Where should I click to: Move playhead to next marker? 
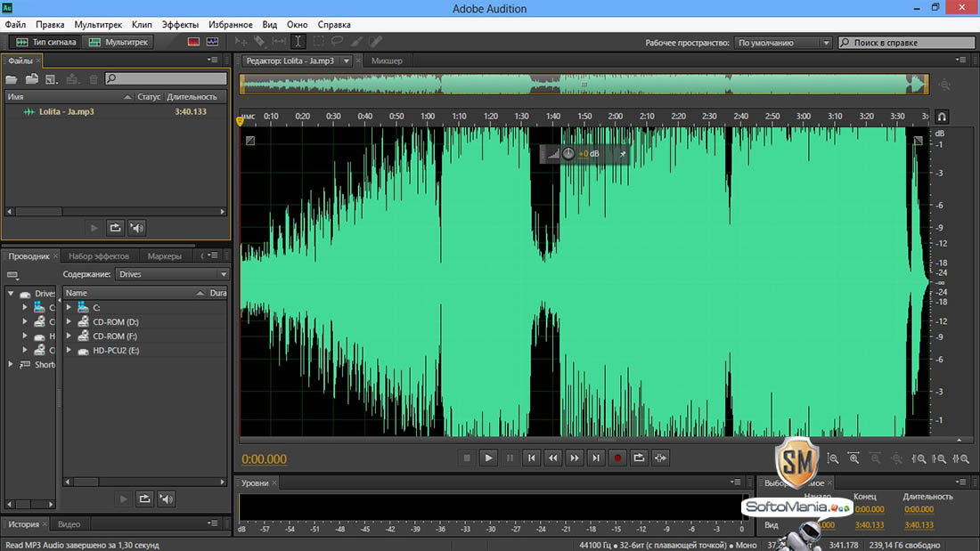(596, 458)
